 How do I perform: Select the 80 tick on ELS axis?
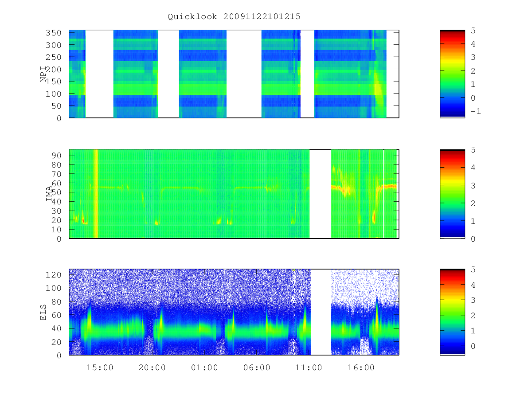57,302
